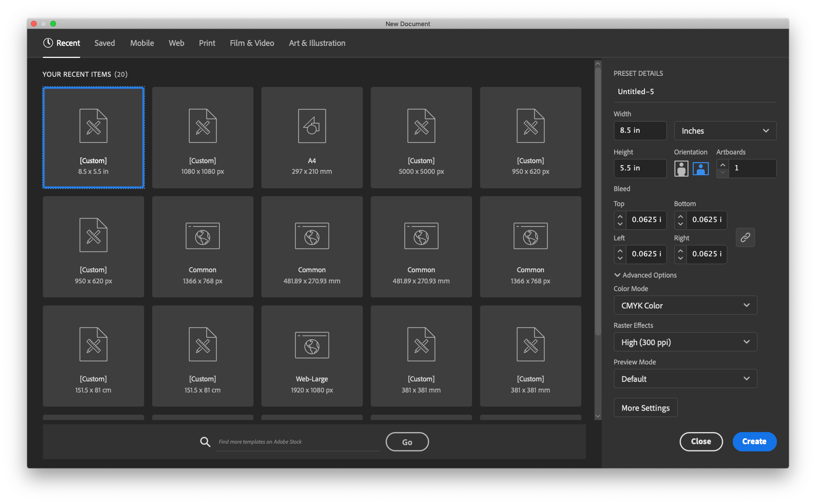Image resolution: width=816 pixels, height=504 pixels.
Task: Switch to the Print tab
Action: coord(207,43)
